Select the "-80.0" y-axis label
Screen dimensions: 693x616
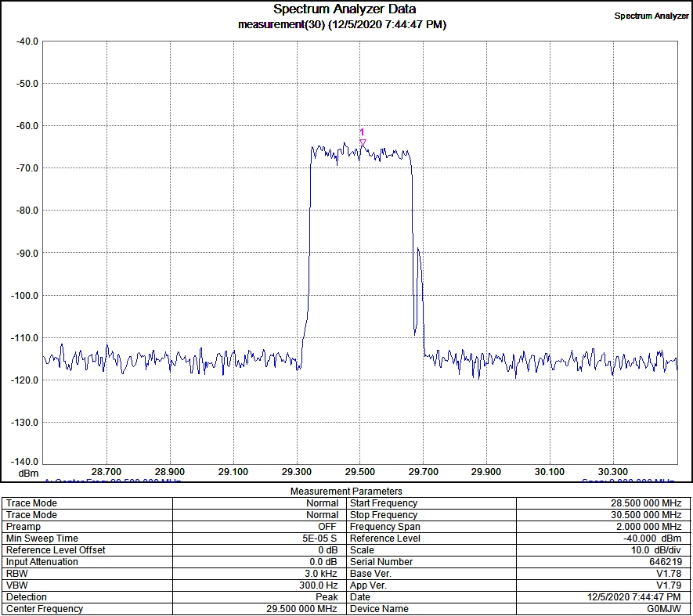click(x=27, y=211)
